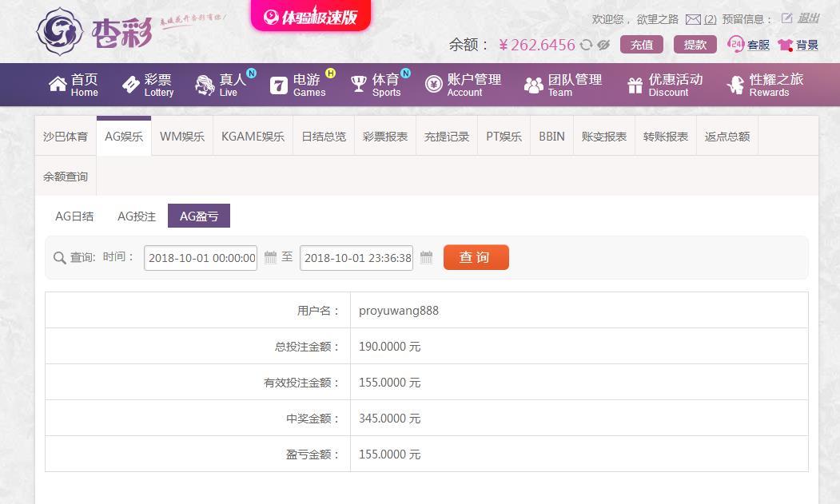Select the 充提记录 tab
840x504 pixels.
pyautogui.click(x=447, y=137)
